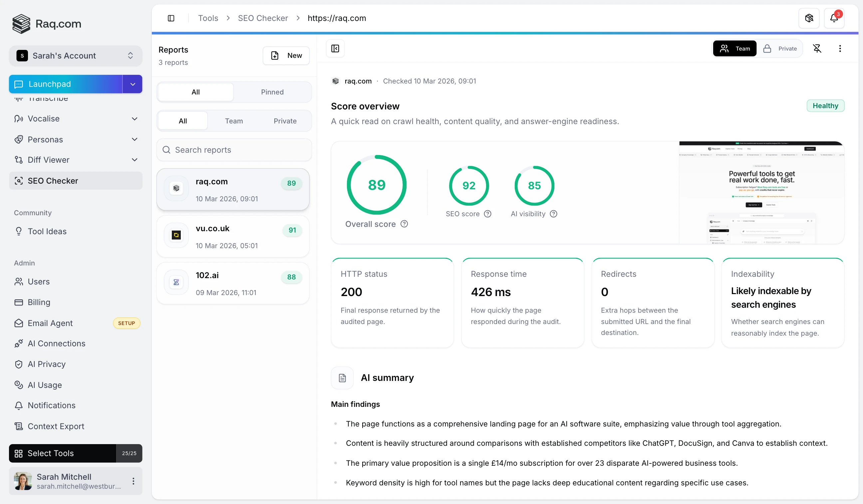Open the Email Agent sidebar icon
This screenshot has width=863, height=504.
coord(19,323)
